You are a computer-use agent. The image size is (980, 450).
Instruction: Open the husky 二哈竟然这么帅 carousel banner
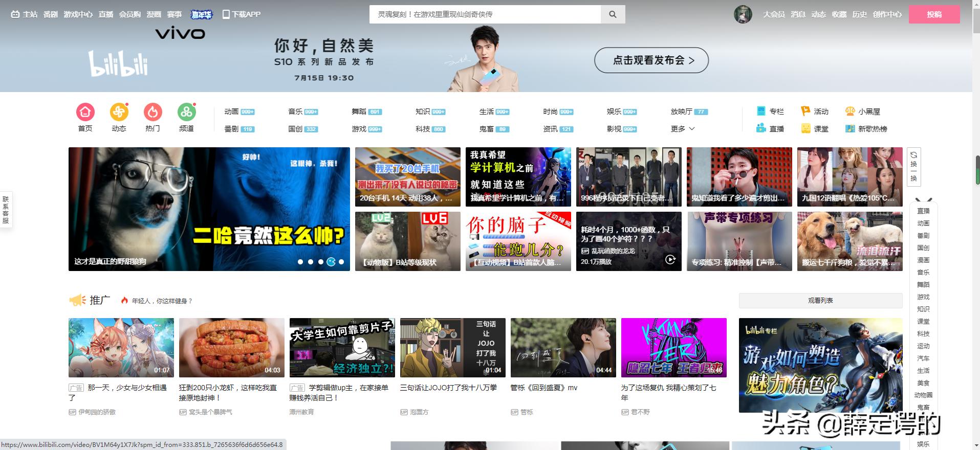click(x=209, y=209)
